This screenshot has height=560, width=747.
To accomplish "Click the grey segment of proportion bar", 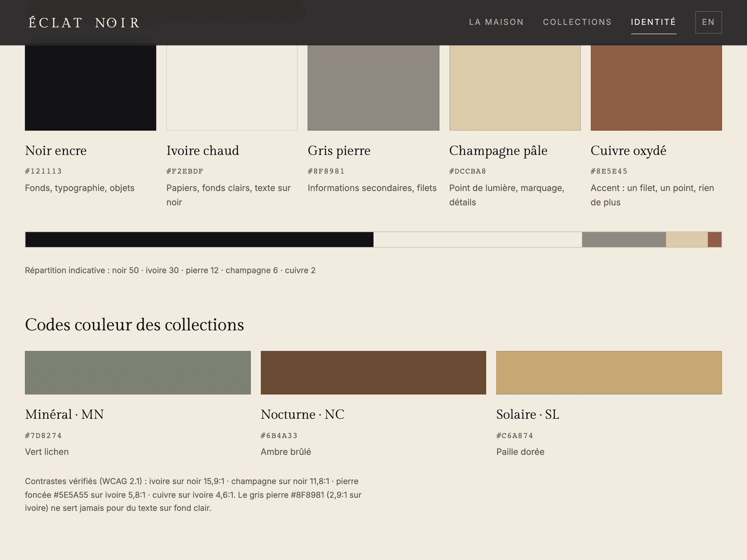I will (x=624, y=239).
